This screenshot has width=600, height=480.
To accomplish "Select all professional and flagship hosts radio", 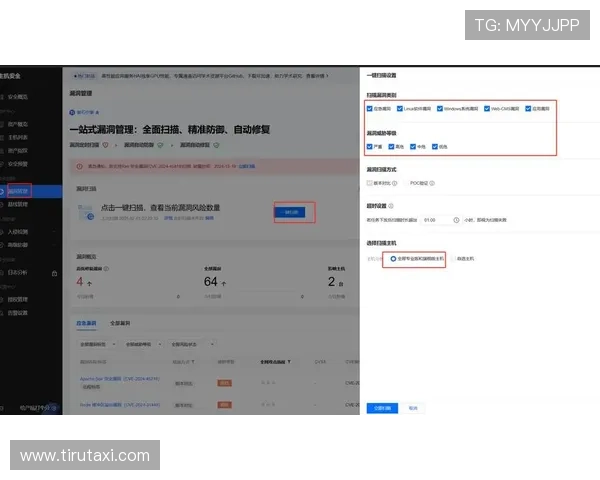I will (x=393, y=259).
